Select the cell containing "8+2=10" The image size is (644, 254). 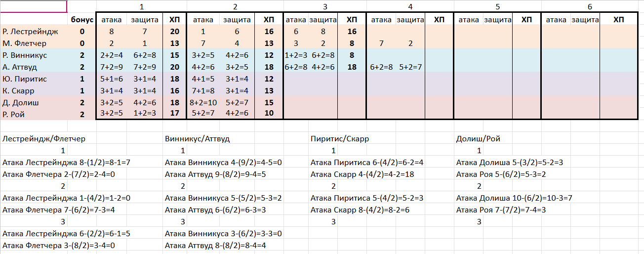tap(202, 103)
